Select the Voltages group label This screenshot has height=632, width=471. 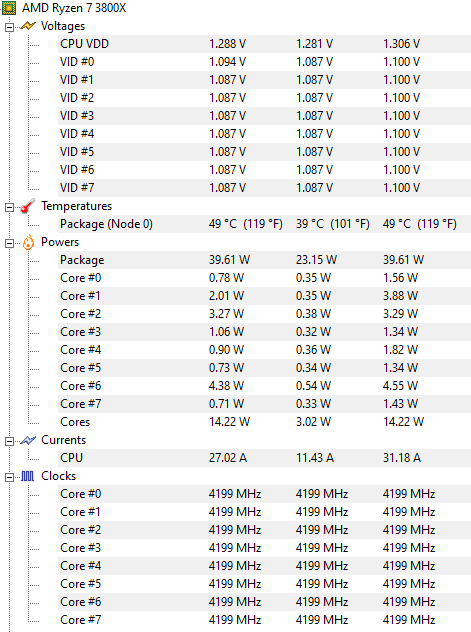[x=63, y=26]
